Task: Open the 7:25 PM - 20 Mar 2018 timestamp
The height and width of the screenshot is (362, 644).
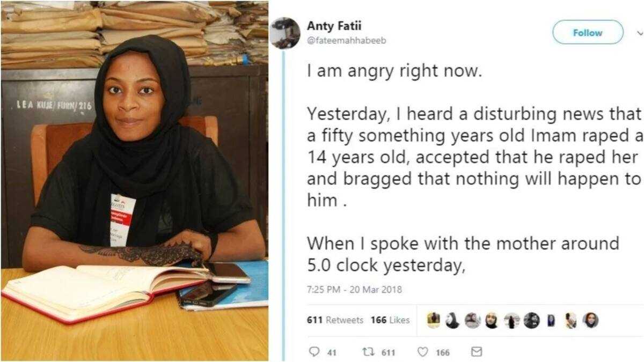Action: point(354,290)
